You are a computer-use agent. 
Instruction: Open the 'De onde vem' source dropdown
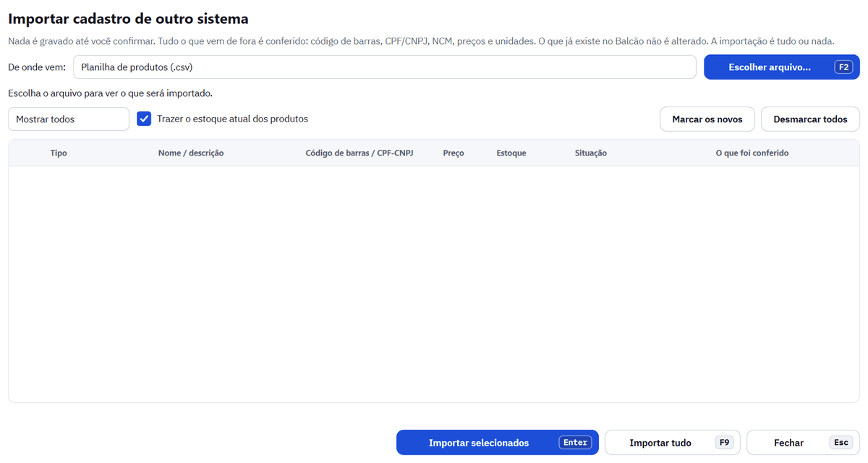point(385,67)
